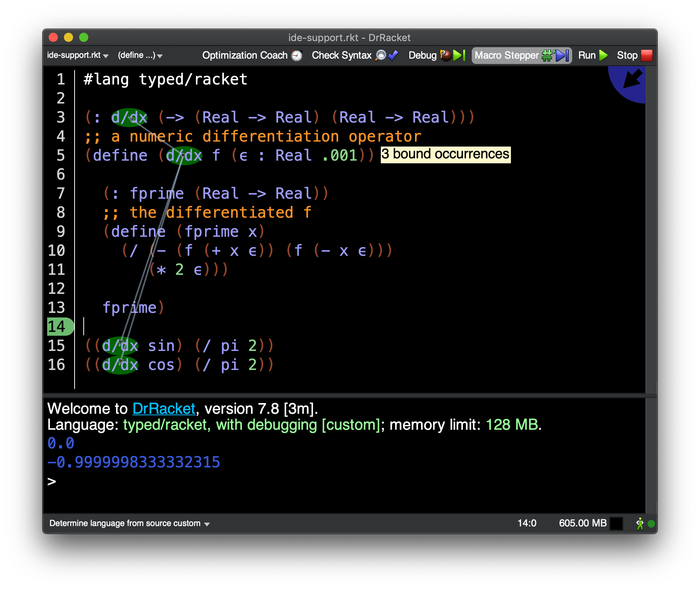Click the (* 2 ε) expression on line 11
Screen dimensions: 700x590
click(180, 269)
